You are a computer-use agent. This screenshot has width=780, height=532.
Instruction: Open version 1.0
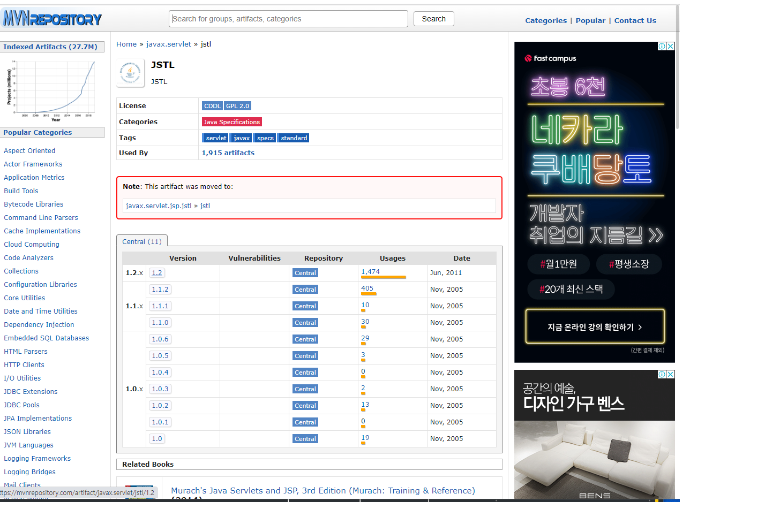(x=157, y=439)
